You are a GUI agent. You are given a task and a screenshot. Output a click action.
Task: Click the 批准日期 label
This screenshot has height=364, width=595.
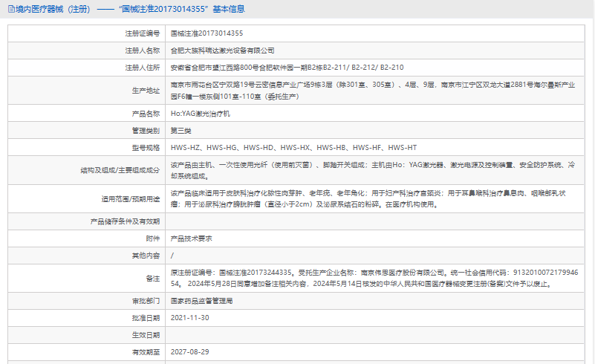coord(146,318)
